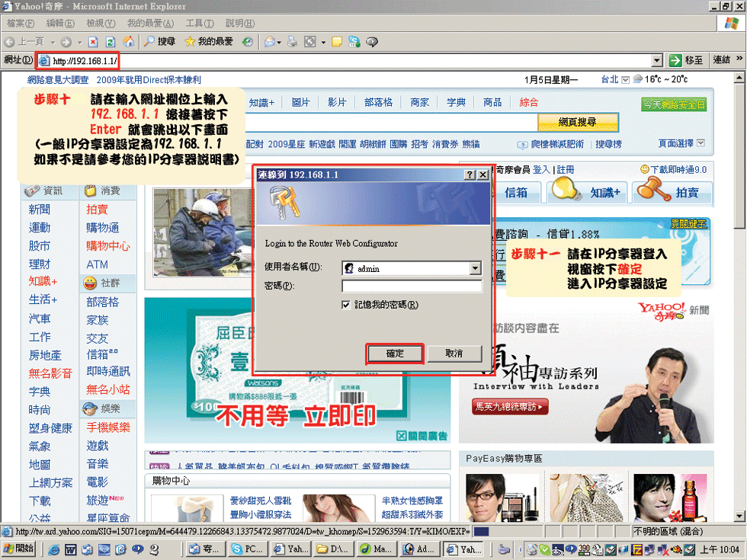This screenshot has width=747, height=560.
Task: Select the 圖片 images search tab
Action: [x=300, y=102]
